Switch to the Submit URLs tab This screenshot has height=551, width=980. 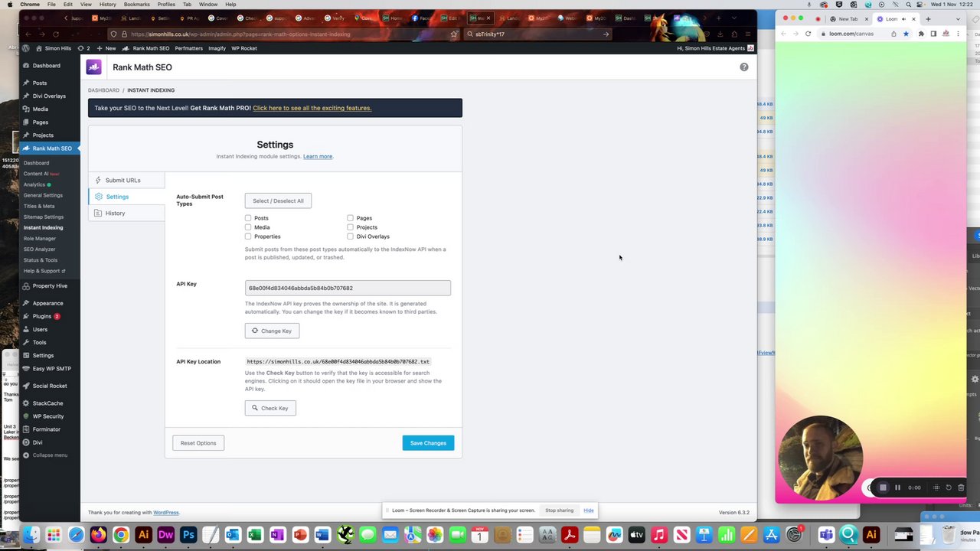126,180
